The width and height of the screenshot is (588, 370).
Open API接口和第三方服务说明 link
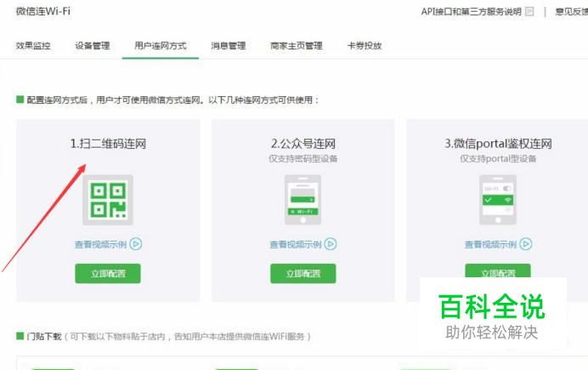pos(471,12)
